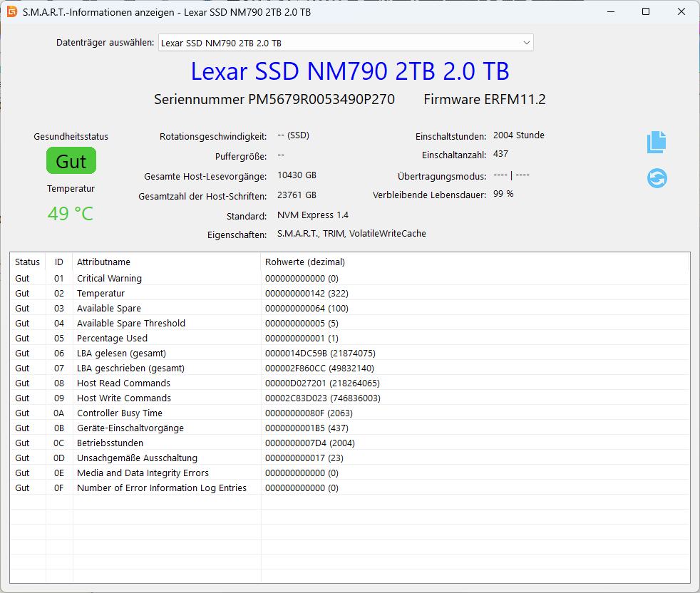Select the Critical Warning row
This screenshot has height=593, width=700.
tap(349, 279)
